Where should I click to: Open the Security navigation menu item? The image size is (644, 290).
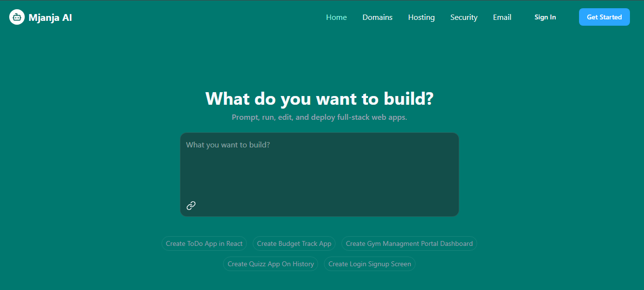coord(463,17)
